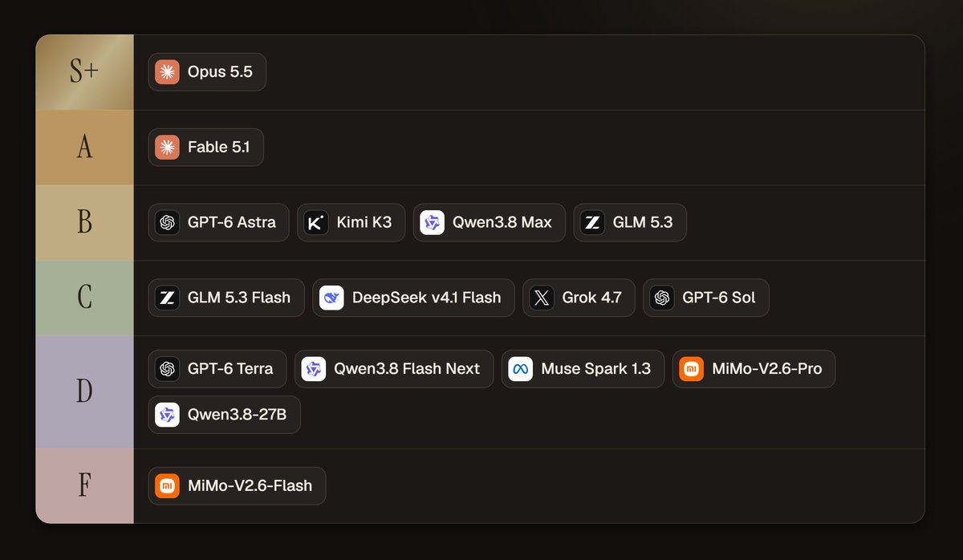
Task: Click the OpenAI logo beside GPT-6 Sol
Action: (662, 298)
